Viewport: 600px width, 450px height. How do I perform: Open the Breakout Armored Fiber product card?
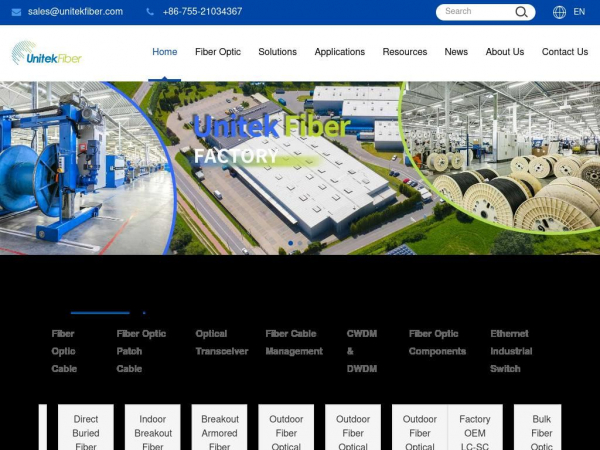(x=219, y=427)
